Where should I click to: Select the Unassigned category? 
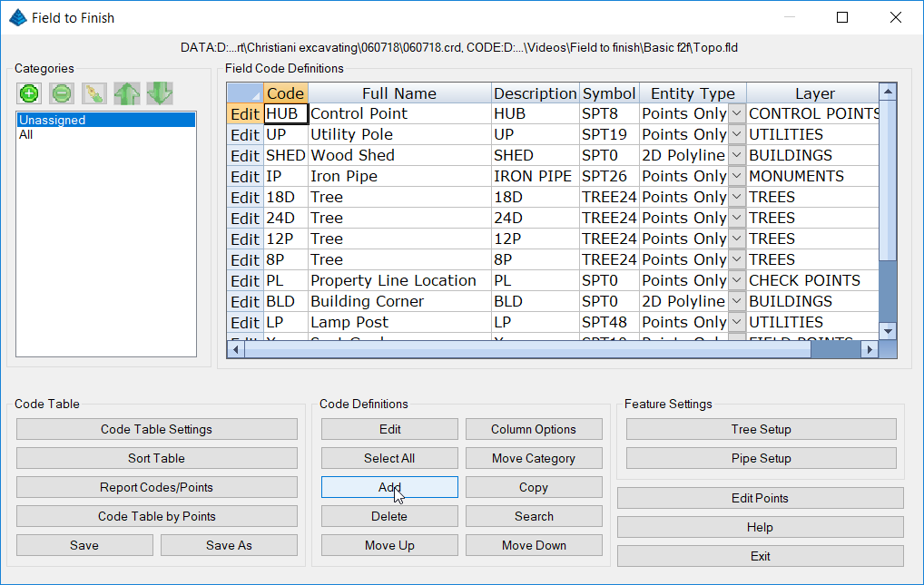coord(105,120)
